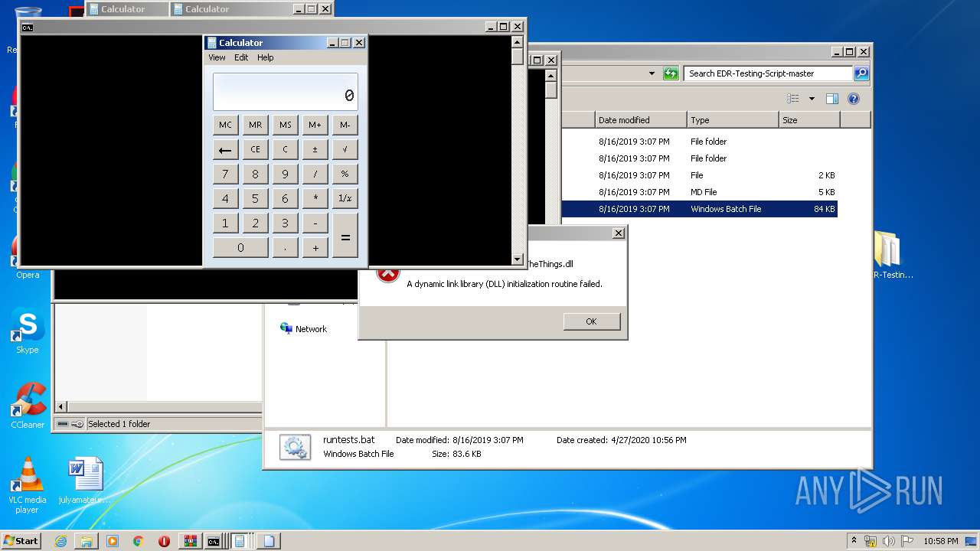This screenshot has width=980, height=551.
Task: Click the multiplication key in Calculator
Action: coord(315,198)
